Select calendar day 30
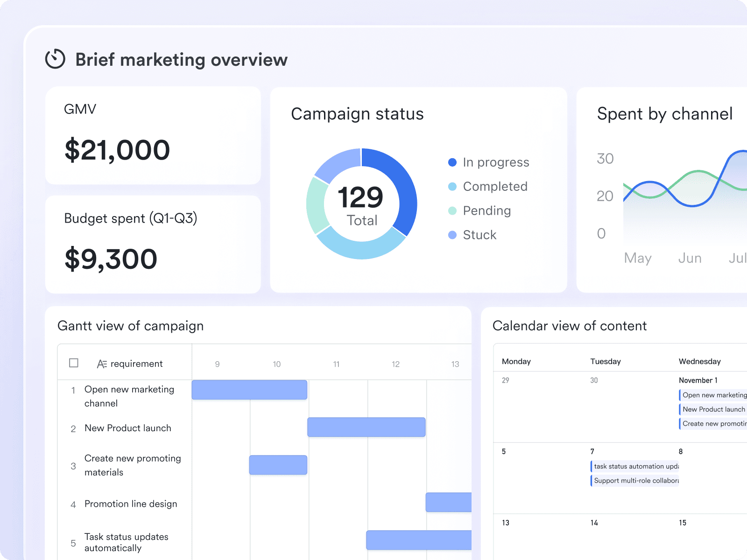The width and height of the screenshot is (747, 560). pos(594,380)
